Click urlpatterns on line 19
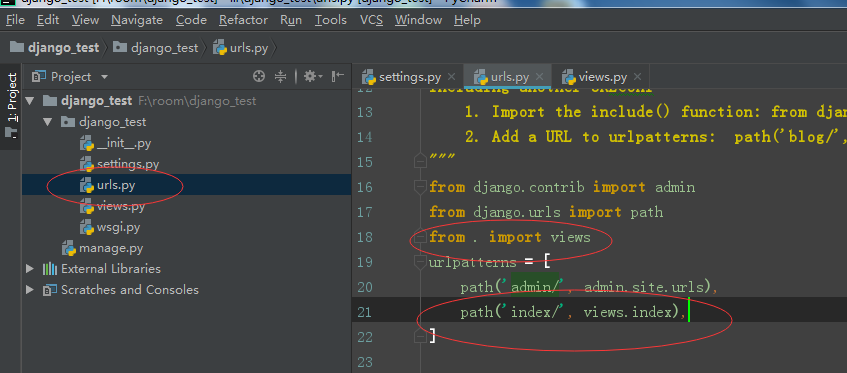The image size is (847, 373). (473, 262)
